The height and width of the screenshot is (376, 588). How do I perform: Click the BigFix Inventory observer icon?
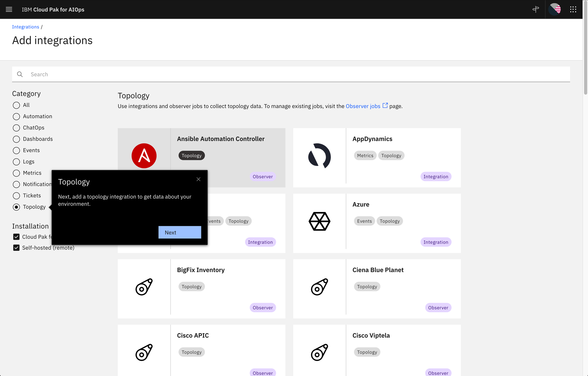point(144,287)
